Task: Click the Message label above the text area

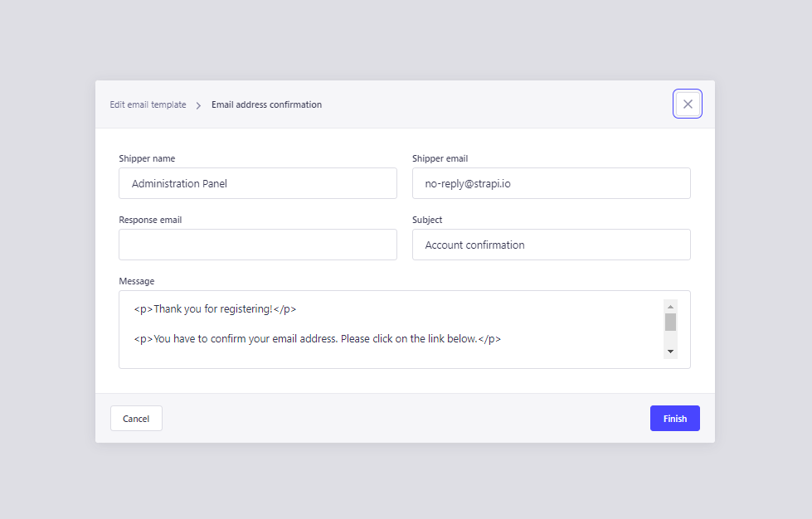Action: (x=137, y=281)
